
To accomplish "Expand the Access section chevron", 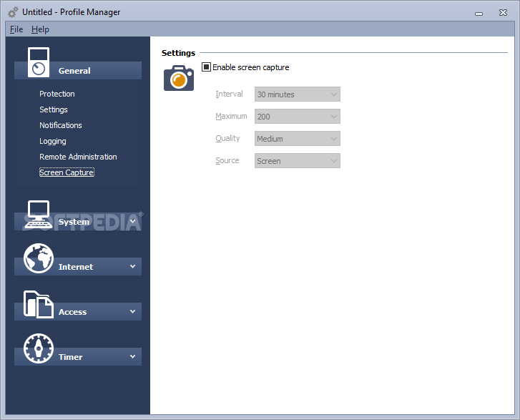I will pyautogui.click(x=132, y=311).
